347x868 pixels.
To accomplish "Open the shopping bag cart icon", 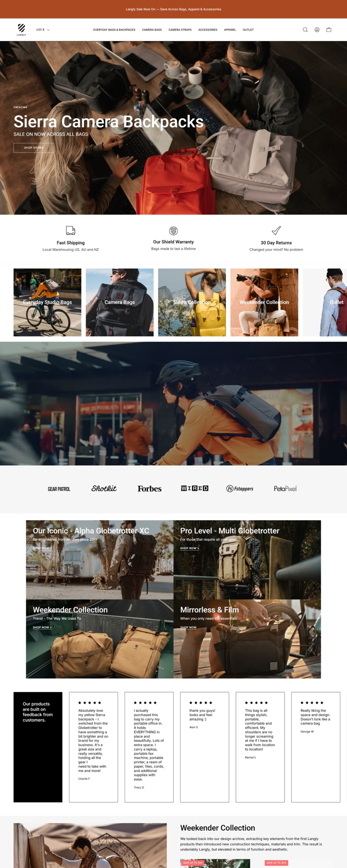I will 329,30.
